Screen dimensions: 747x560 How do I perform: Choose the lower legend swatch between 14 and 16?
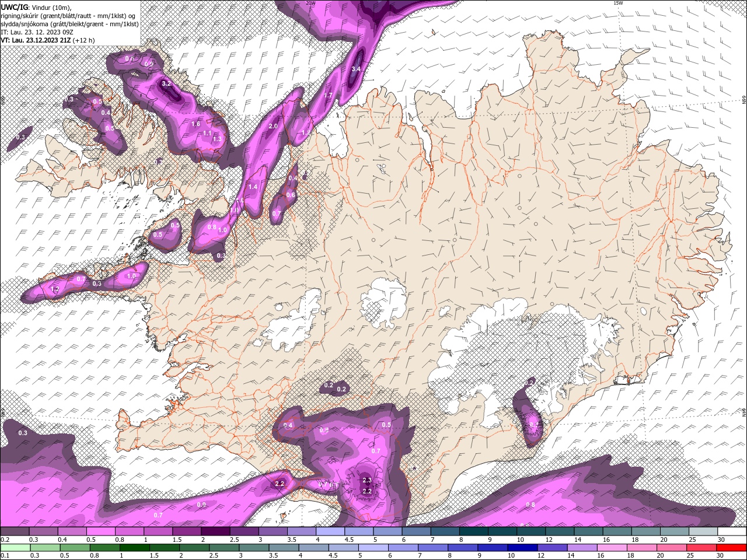[582, 548]
